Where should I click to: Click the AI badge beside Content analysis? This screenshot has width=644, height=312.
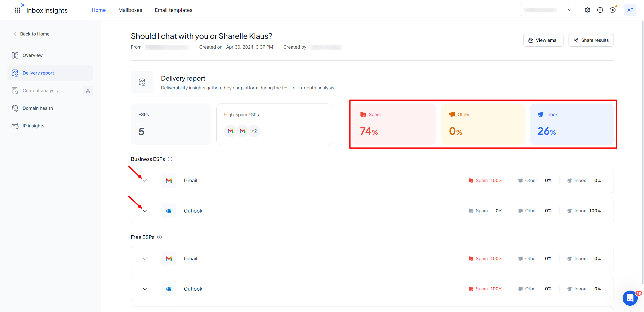tap(88, 91)
